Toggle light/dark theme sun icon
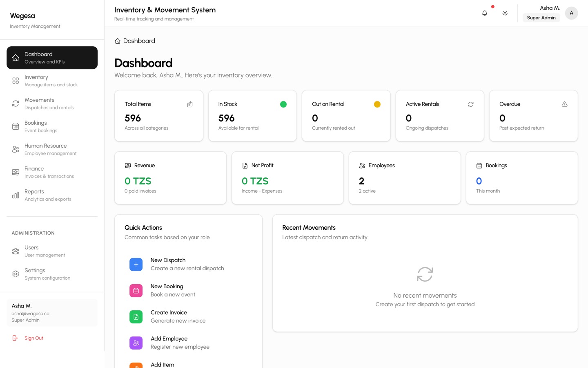The image size is (588, 368). (x=505, y=13)
